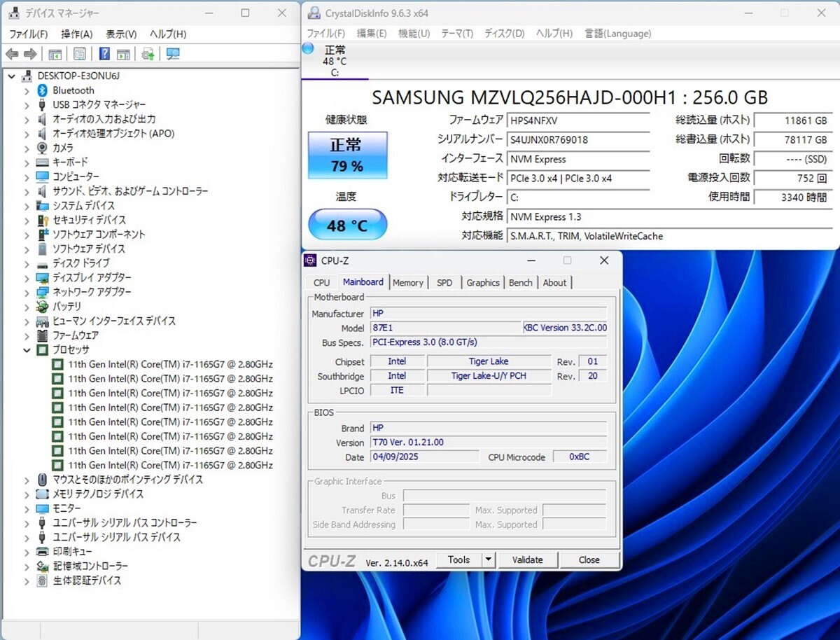Click the biometric devices fingerprint icon

point(42,580)
